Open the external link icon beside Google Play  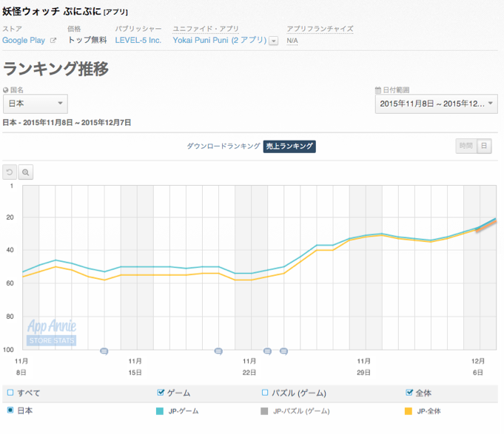pyautogui.click(x=53, y=41)
